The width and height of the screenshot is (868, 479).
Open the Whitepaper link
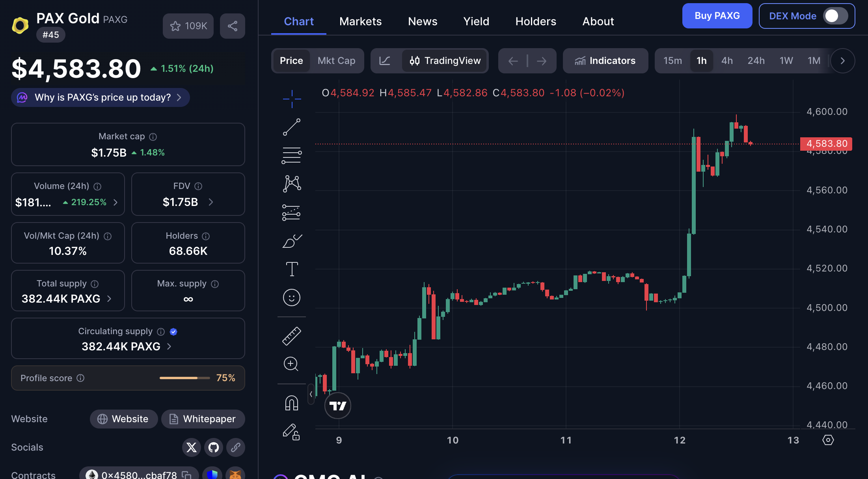pyautogui.click(x=203, y=419)
